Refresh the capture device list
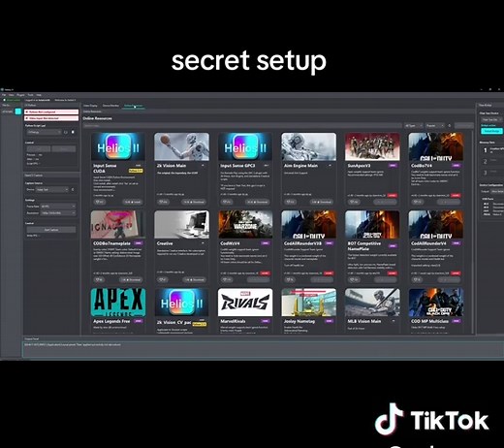 click(73, 189)
